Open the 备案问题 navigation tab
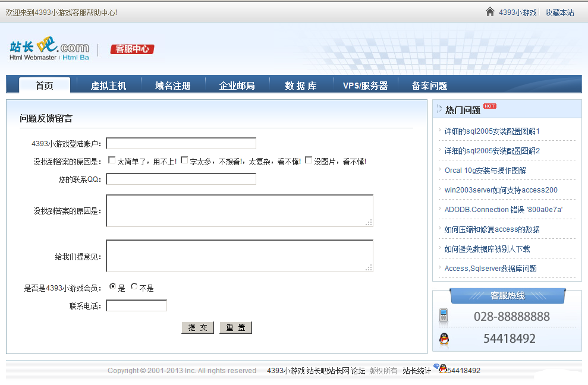This screenshot has width=588, height=385. click(x=429, y=86)
